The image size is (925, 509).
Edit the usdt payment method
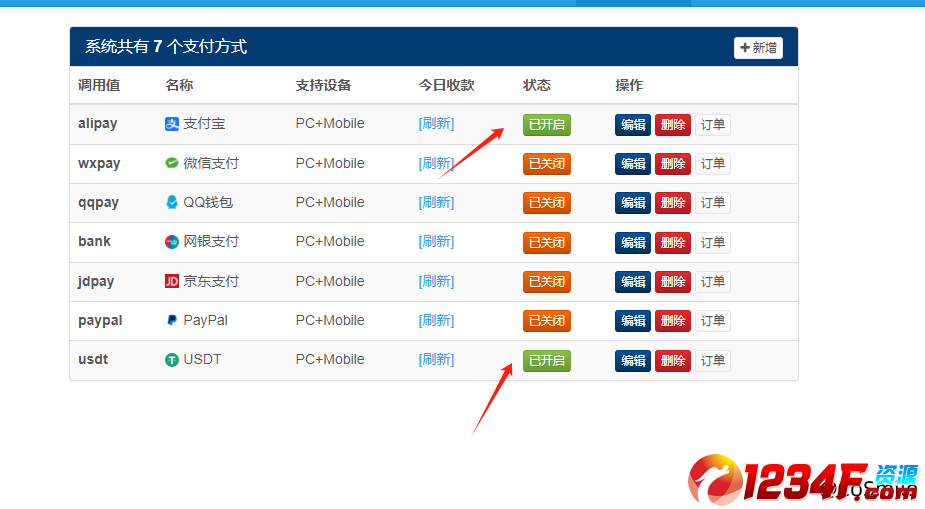633,360
